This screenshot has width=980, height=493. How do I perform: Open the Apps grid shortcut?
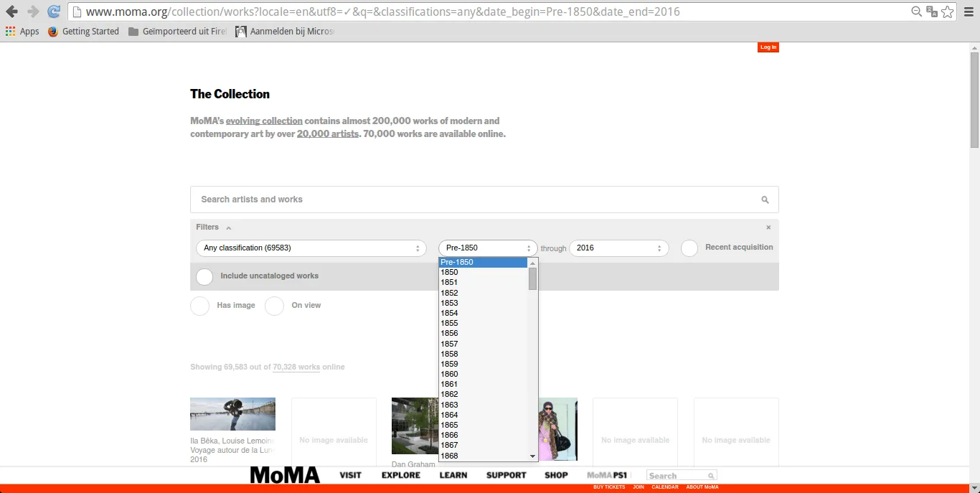pos(22,32)
